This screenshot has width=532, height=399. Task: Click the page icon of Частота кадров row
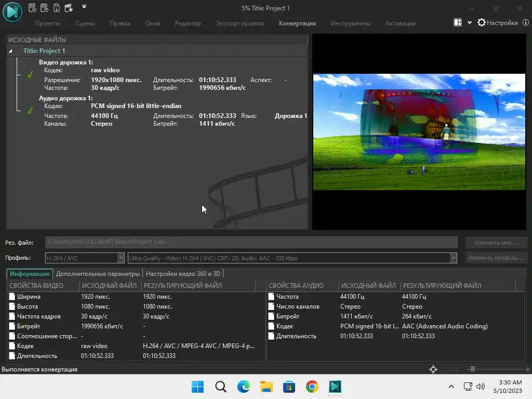coord(12,316)
